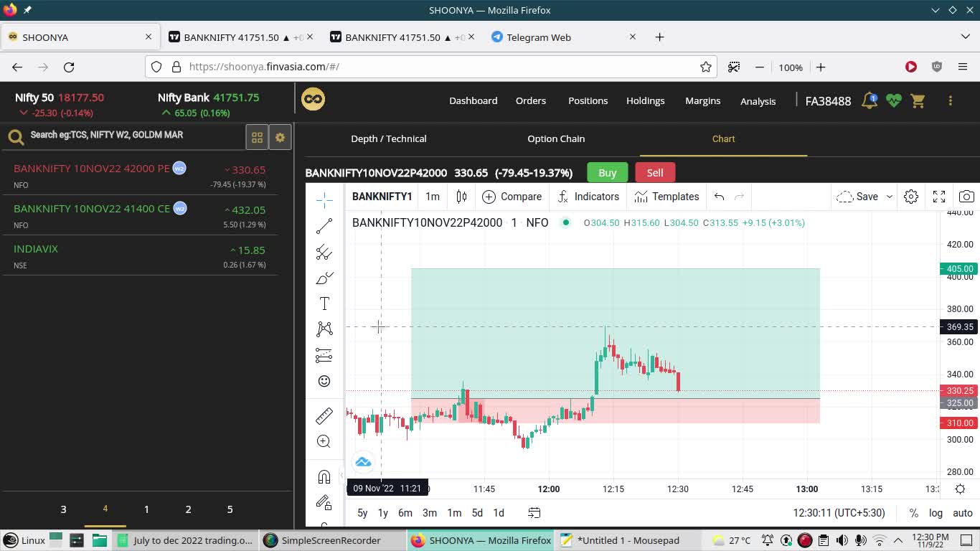Image resolution: width=980 pixels, height=551 pixels.
Task: Open the BANKNIFTY1 symbol search
Action: [382, 197]
